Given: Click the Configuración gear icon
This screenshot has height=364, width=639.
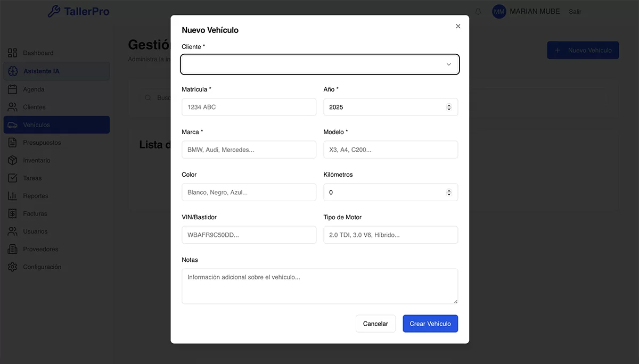Looking at the screenshot, I should coord(12,267).
